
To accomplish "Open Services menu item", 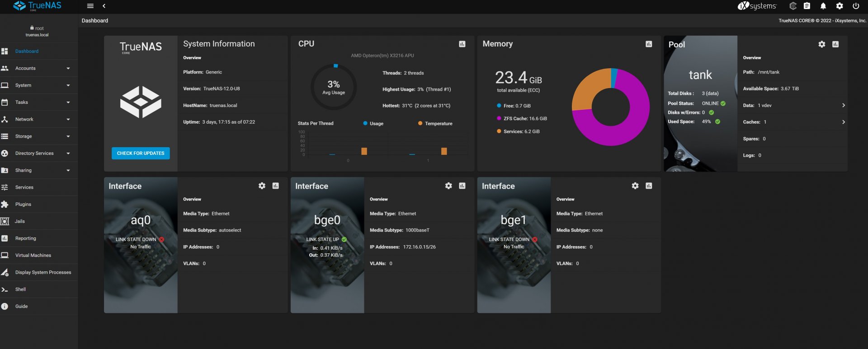I will coord(39,187).
